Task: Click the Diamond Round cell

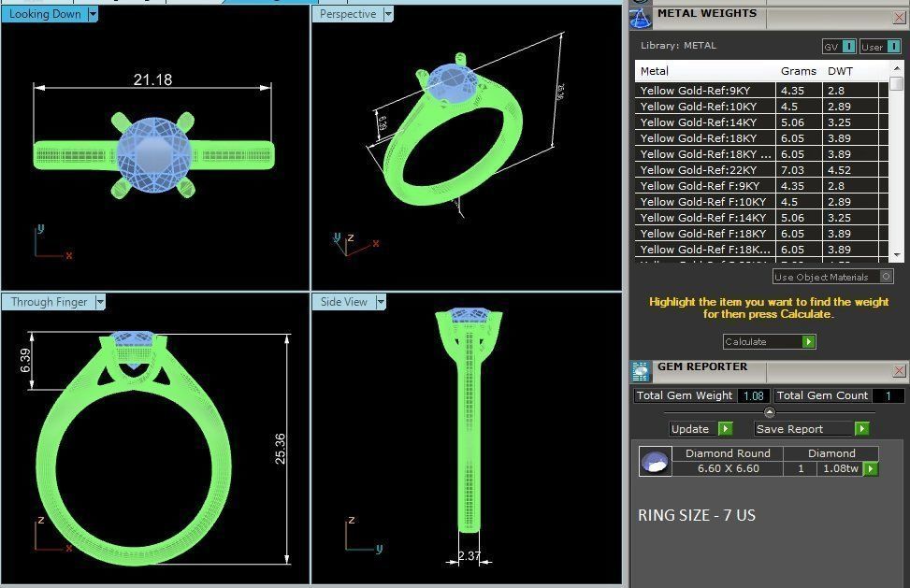Action: coord(728,453)
